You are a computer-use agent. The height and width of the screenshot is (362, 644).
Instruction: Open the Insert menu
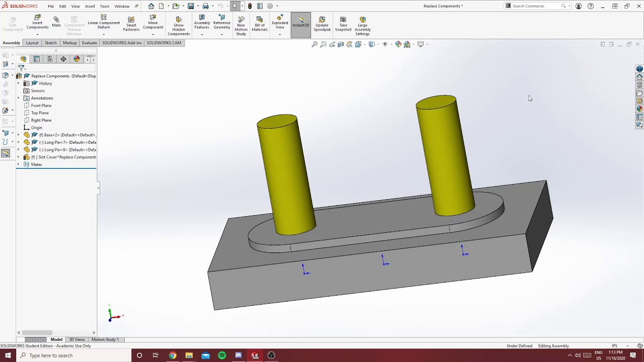tap(90, 6)
